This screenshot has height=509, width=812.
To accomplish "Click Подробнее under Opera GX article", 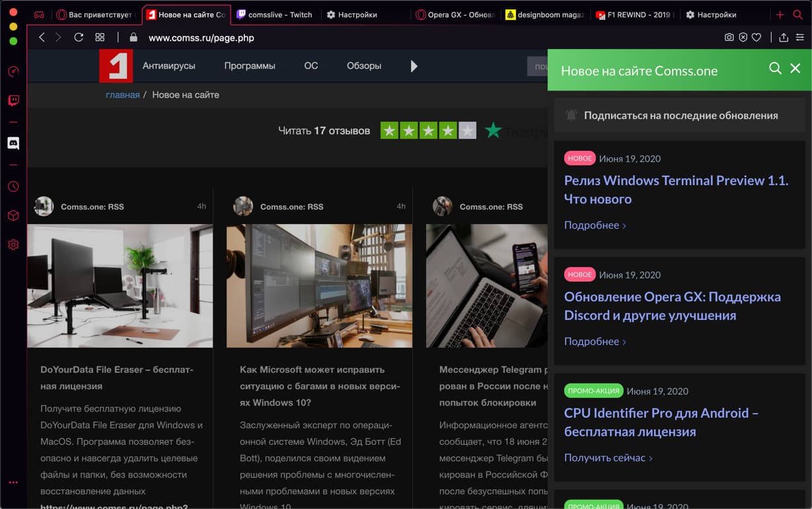I will click(595, 341).
